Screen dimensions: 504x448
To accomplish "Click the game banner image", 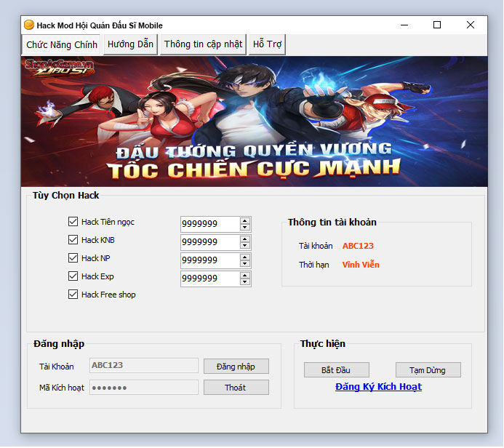I will tap(255, 121).
